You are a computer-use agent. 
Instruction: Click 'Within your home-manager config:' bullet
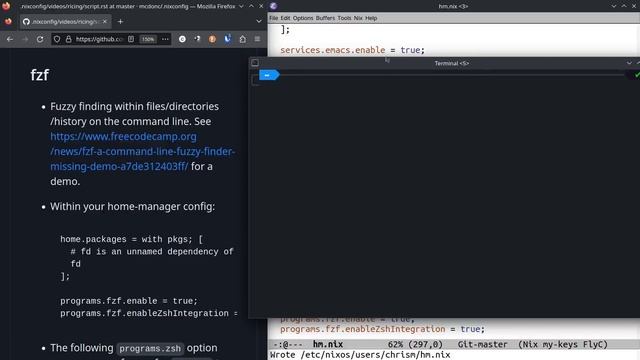click(x=132, y=207)
